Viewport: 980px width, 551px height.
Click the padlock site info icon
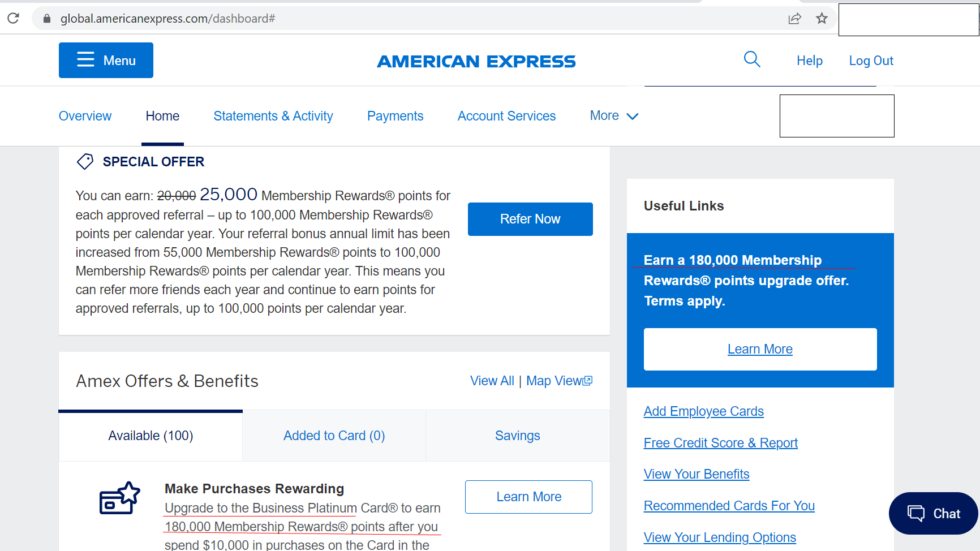pos(47,19)
